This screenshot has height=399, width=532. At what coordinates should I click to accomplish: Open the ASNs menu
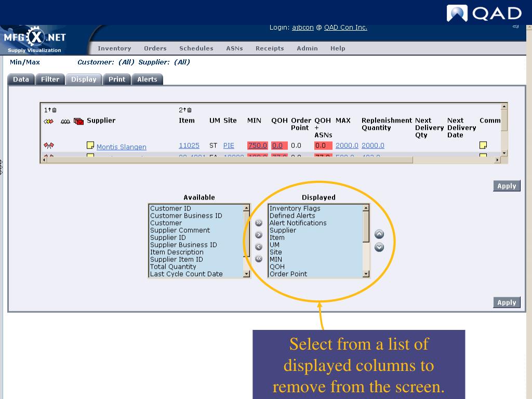click(234, 48)
